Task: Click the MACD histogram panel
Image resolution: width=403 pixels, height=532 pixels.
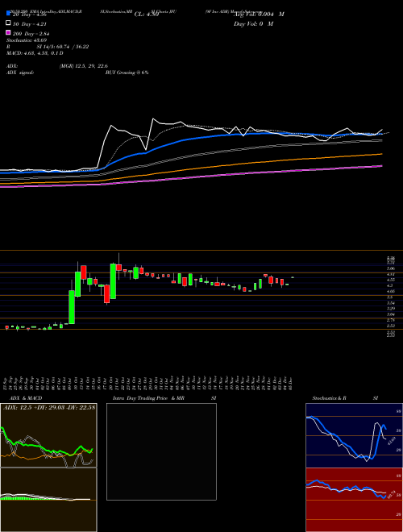Action: (48, 500)
